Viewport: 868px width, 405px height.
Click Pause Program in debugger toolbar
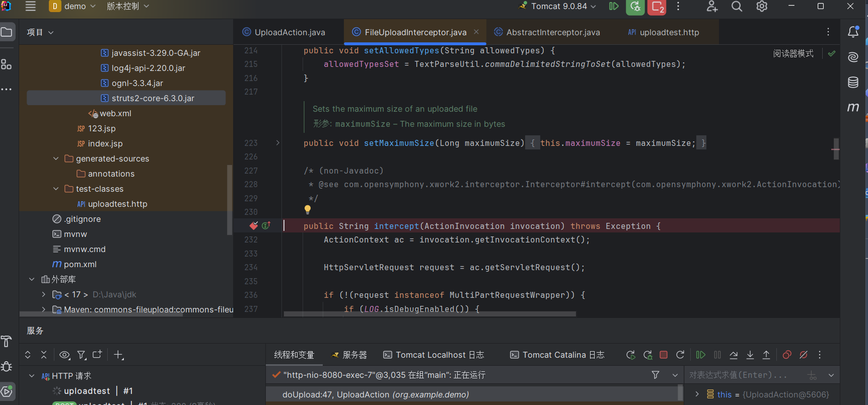[717, 355]
